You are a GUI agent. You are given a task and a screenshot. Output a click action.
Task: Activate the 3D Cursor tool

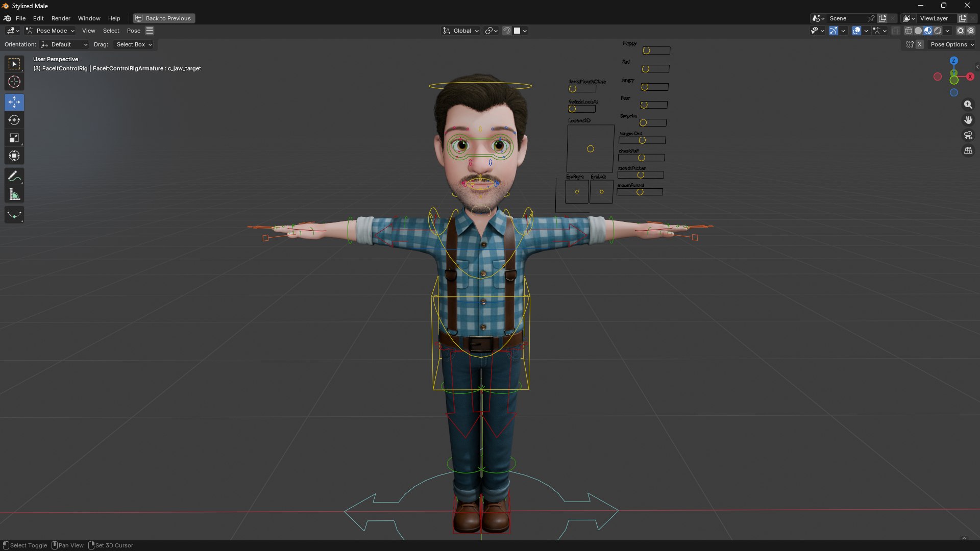click(x=14, y=82)
